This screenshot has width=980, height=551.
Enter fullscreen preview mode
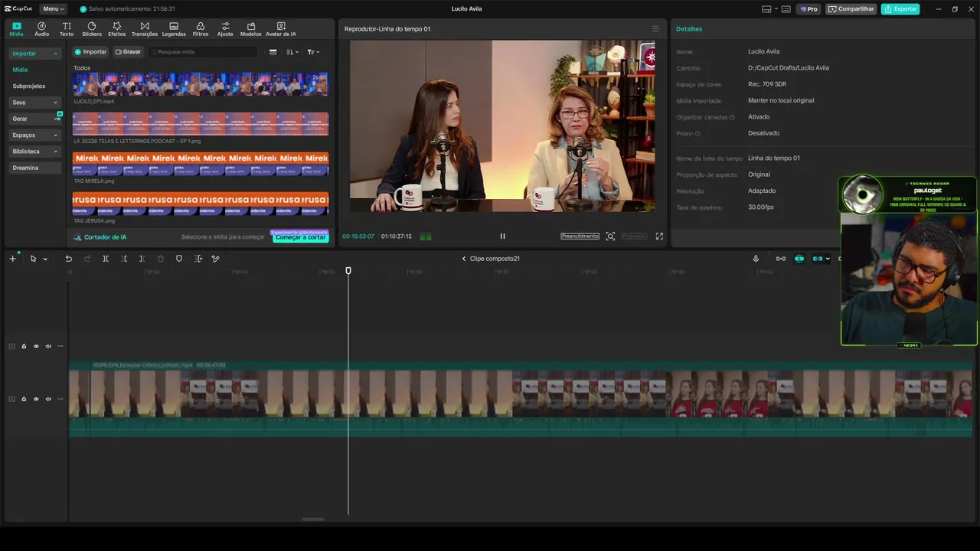pos(659,236)
